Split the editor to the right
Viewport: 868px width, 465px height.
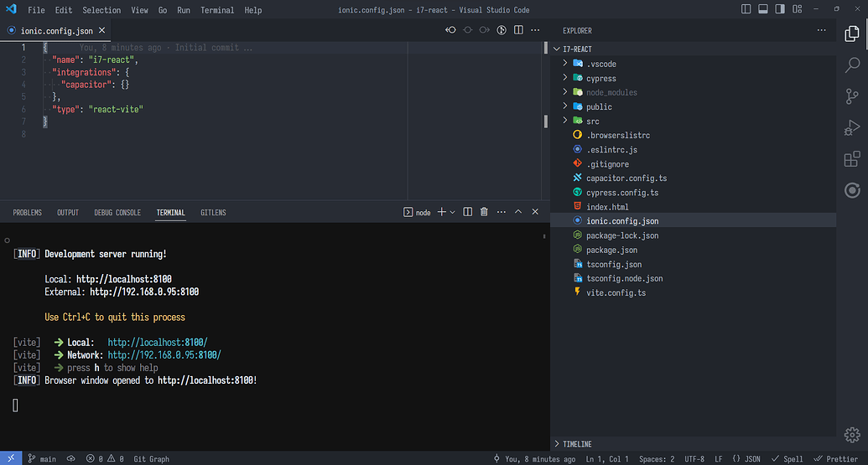518,30
